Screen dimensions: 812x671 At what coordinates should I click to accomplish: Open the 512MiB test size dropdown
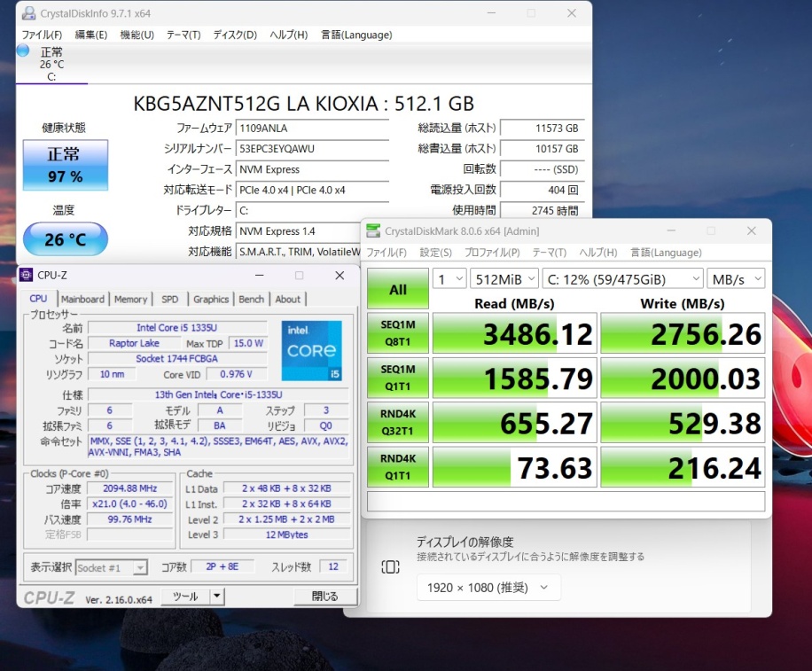tap(504, 278)
